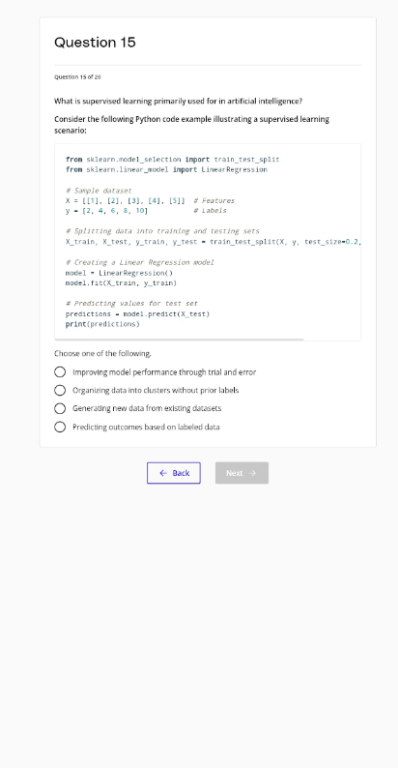Click the code block horizontal scrollbar
Image resolution: width=398 pixels, height=768 pixels.
tap(179, 339)
